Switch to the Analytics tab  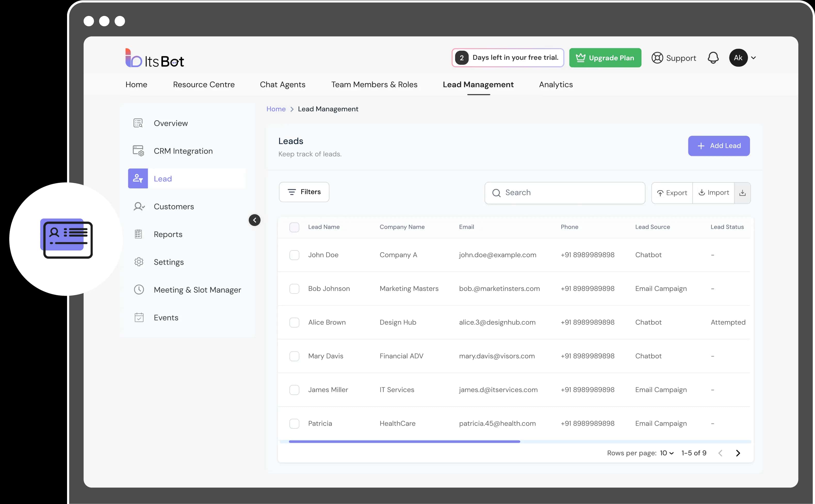[556, 85]
